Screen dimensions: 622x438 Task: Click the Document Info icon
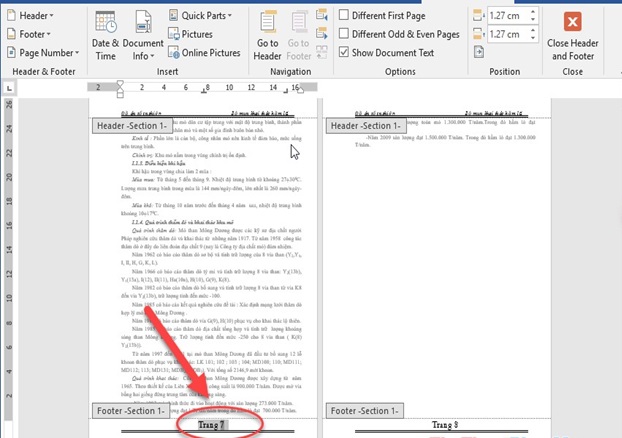tap(143, 22)
